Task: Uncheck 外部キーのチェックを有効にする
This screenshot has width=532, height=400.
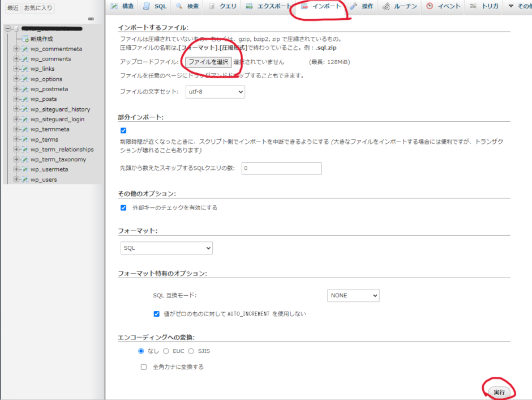Action: pyautogui.click(x=123, y=207)
